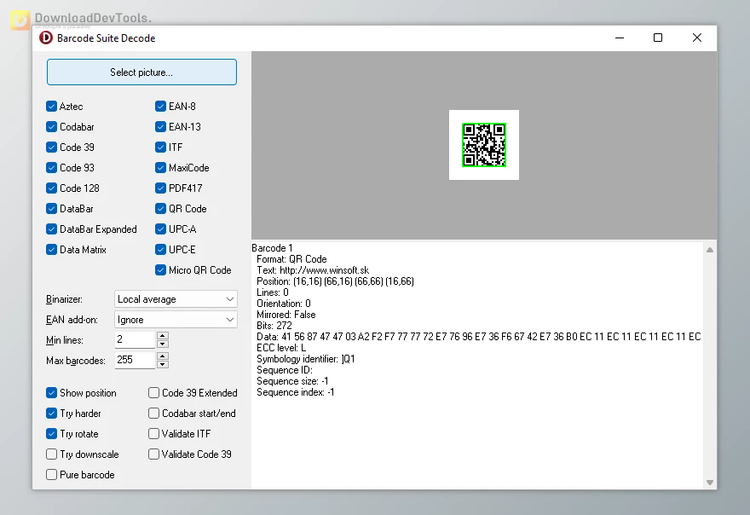Image resolution: width=750 pixels, height=515 pixels.
Task: Uncheck the PDF417 format
Action: coord(161,188)
